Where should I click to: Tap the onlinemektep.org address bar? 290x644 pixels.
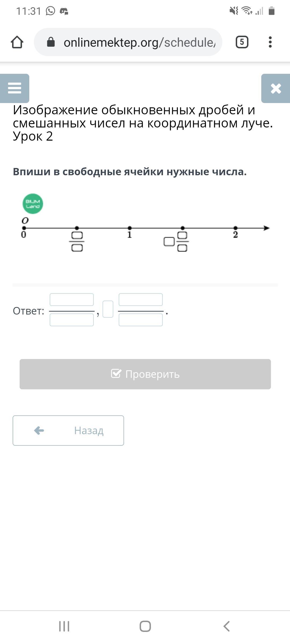click(128, 42)
